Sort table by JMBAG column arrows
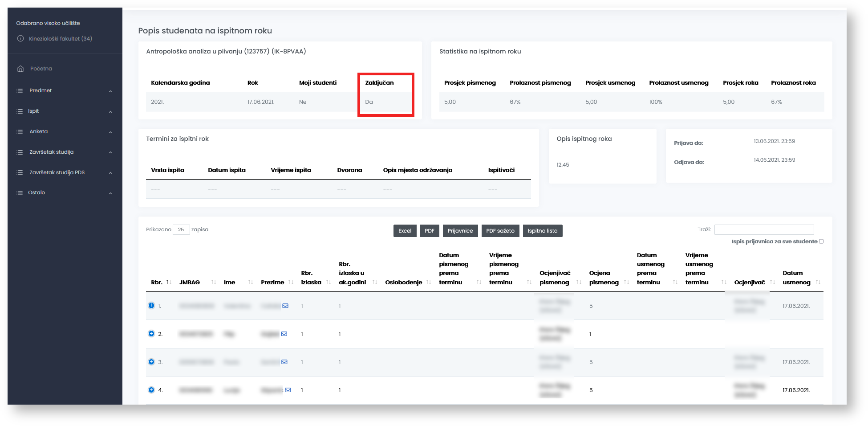Viewport: 868px width, 426px height. 214,282
